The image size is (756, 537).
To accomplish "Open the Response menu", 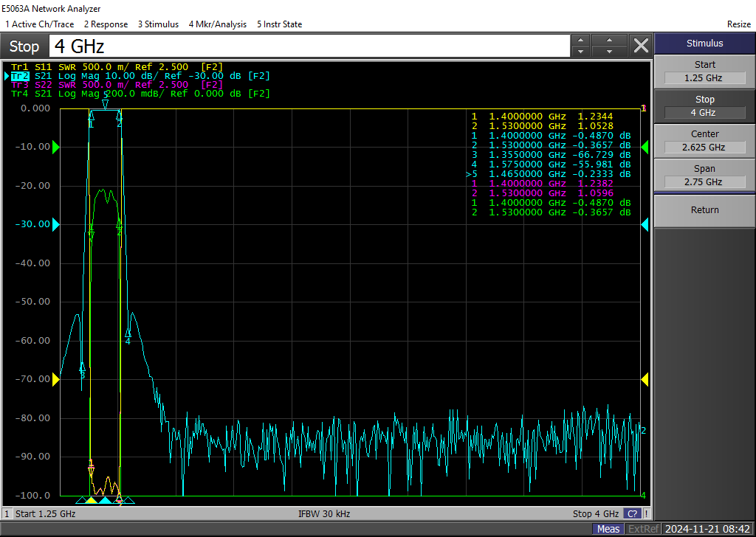I will [106, 24].
